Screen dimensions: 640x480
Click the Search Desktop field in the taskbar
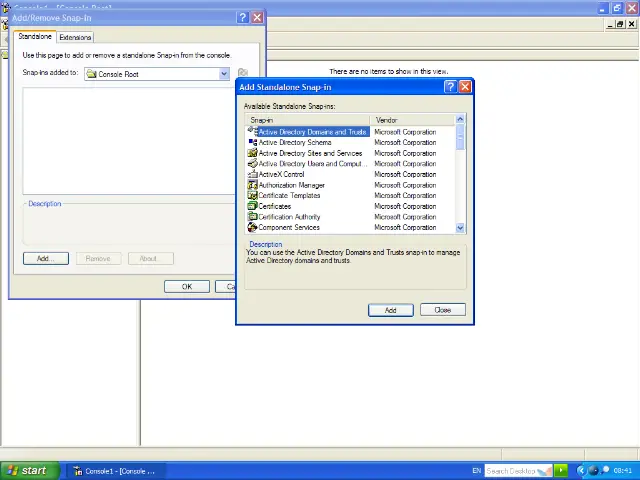click(512, 471)
